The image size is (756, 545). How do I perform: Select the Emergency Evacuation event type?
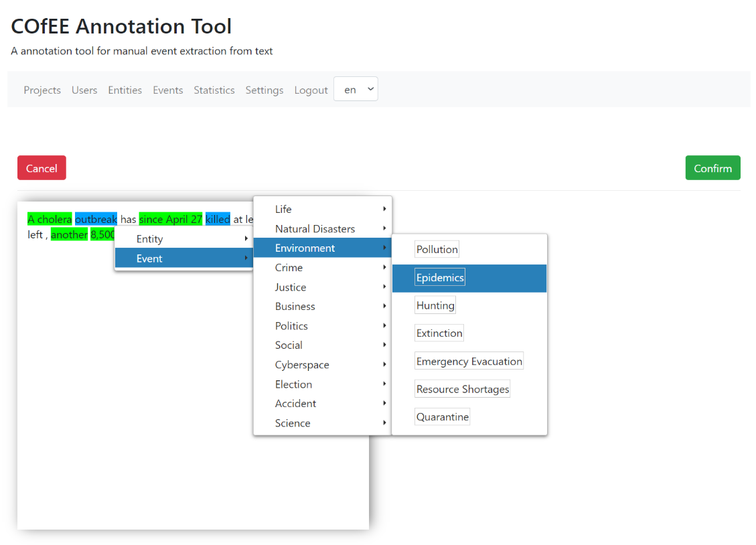coord(469,361)
